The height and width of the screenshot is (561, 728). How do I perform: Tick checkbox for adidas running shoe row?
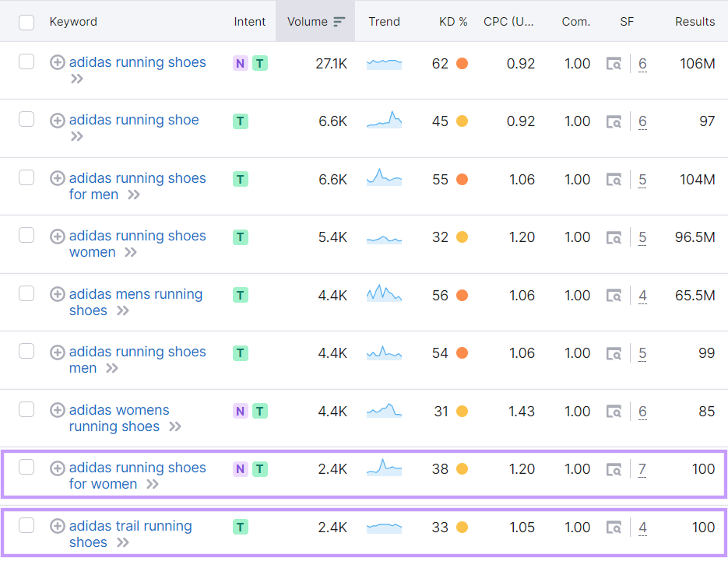tap(26, 119)
